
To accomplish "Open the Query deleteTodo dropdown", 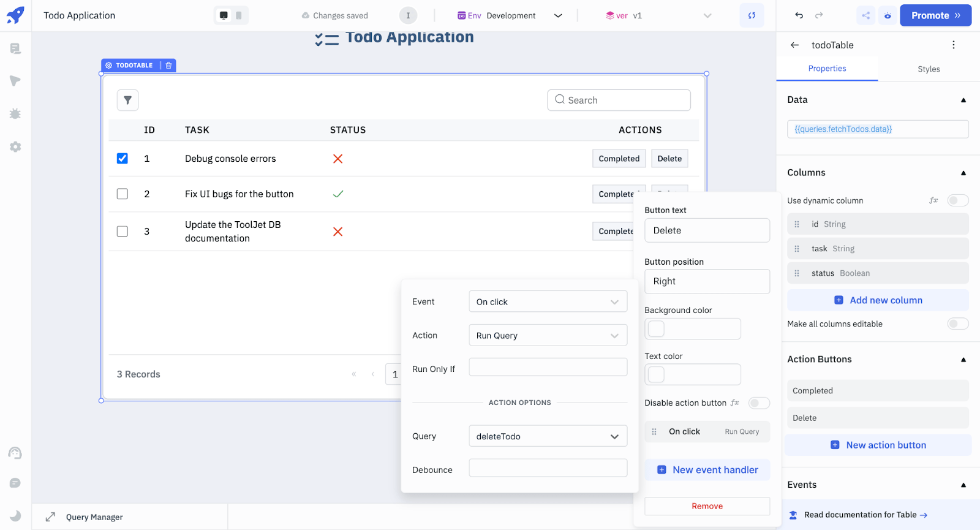I will [548, 436].
